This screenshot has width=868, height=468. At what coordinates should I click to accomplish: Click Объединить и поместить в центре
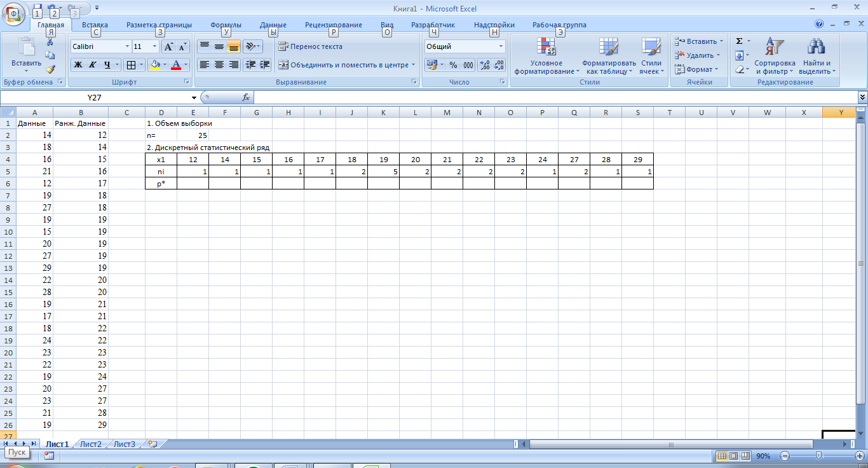(x=346, y=65)
